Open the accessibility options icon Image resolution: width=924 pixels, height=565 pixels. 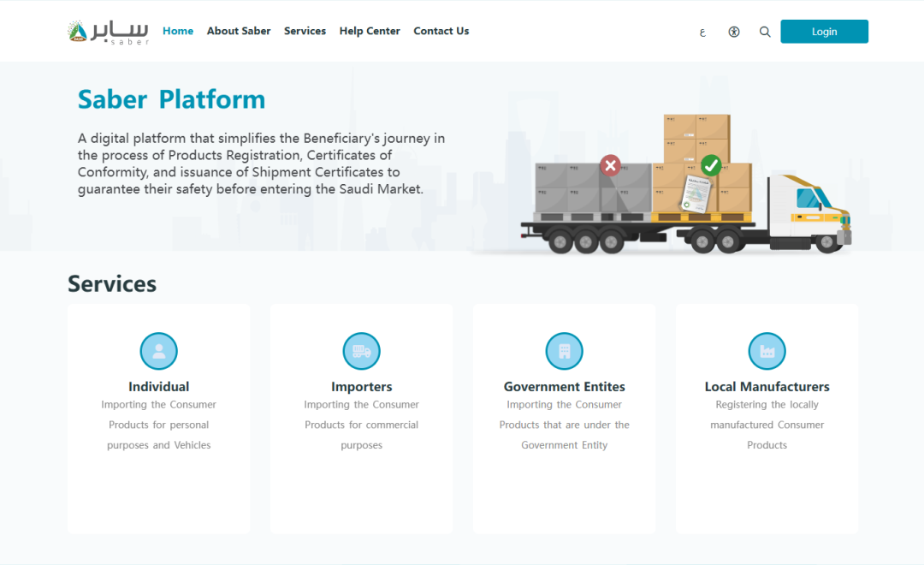[734, 32]
